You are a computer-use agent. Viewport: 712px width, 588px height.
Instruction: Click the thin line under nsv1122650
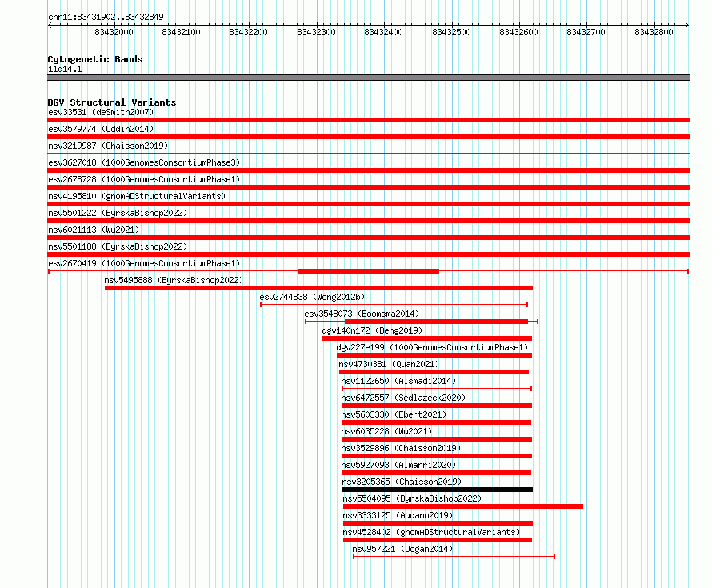(436, 389)
